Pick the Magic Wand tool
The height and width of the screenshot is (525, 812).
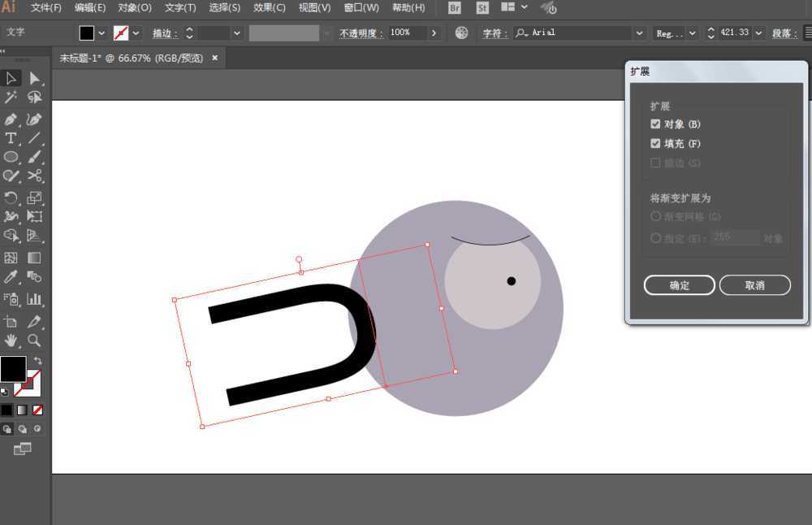pos(11,98)
